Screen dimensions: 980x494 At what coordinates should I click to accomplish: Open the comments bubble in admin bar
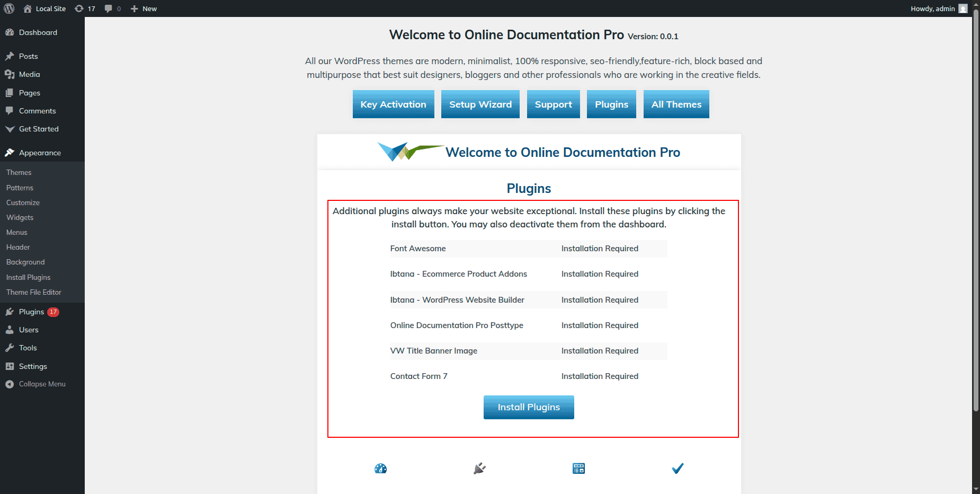coord(112,8)
